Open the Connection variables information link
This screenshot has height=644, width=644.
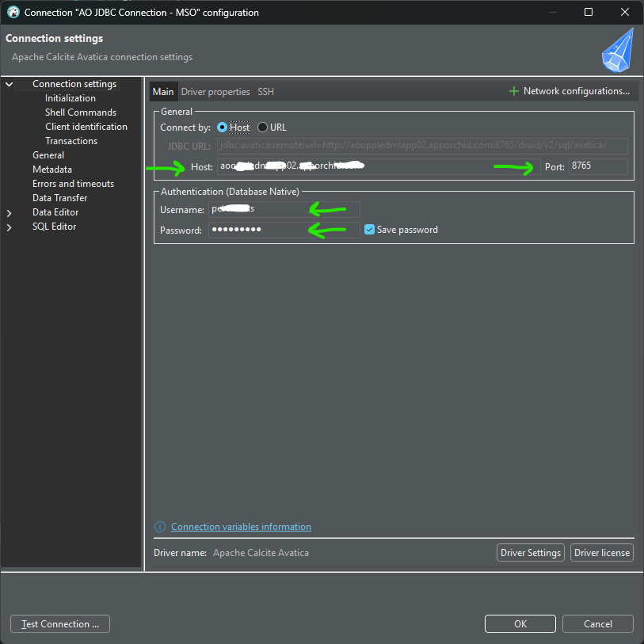241,527
